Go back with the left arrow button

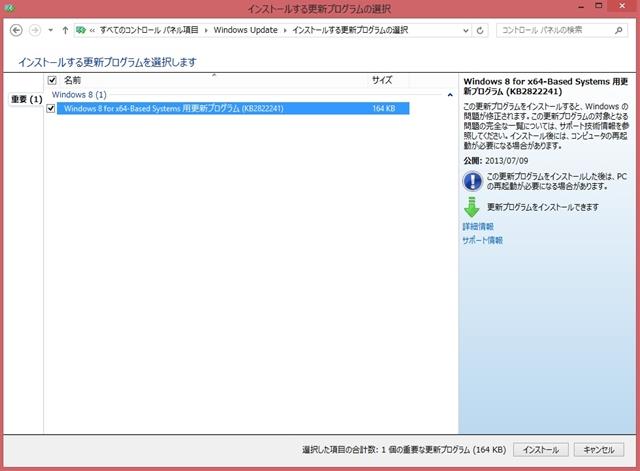coord(16,30)
